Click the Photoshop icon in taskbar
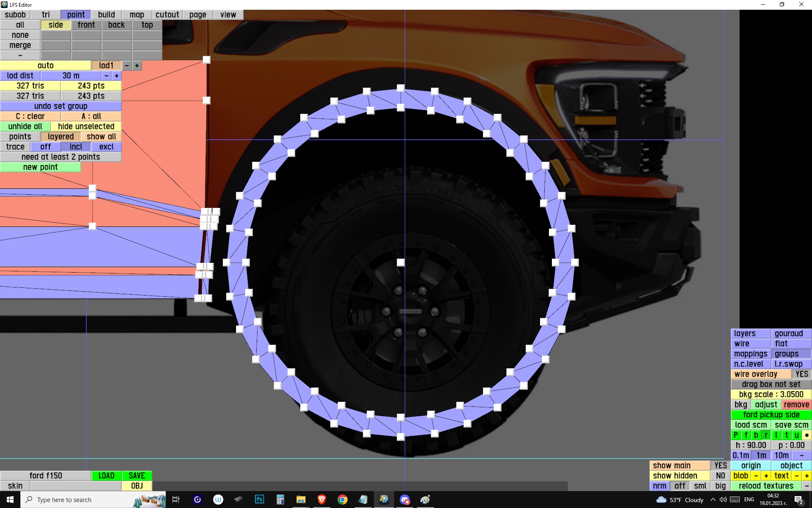 [259, 500]
